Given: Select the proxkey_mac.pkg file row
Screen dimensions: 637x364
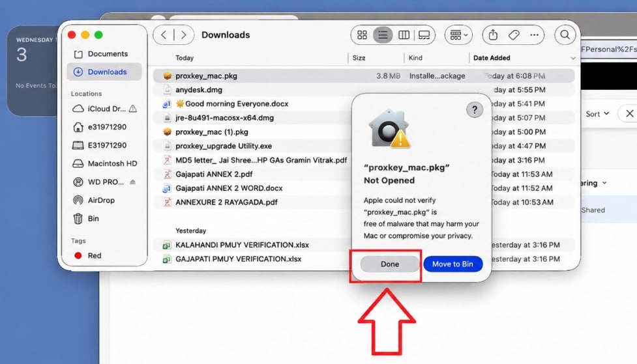Looking at the screenshot, I should tap(364, 76).
